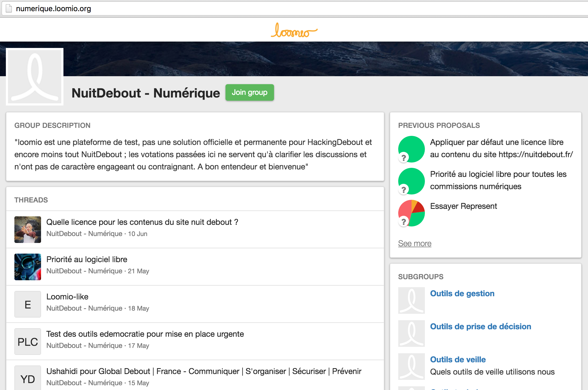588x390 pixels.
Task: Open thread Quelle licence pour les contenus
Action: (142, 222)
